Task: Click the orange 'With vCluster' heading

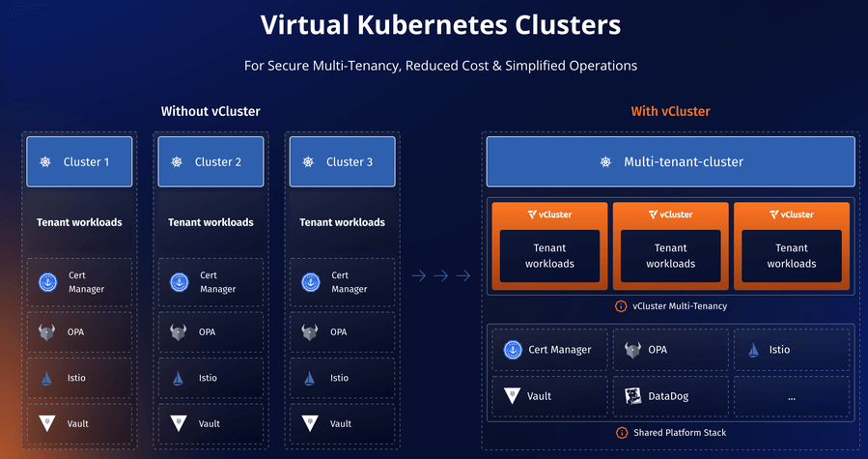Action: pyautogui.click(x=670, y=111)
